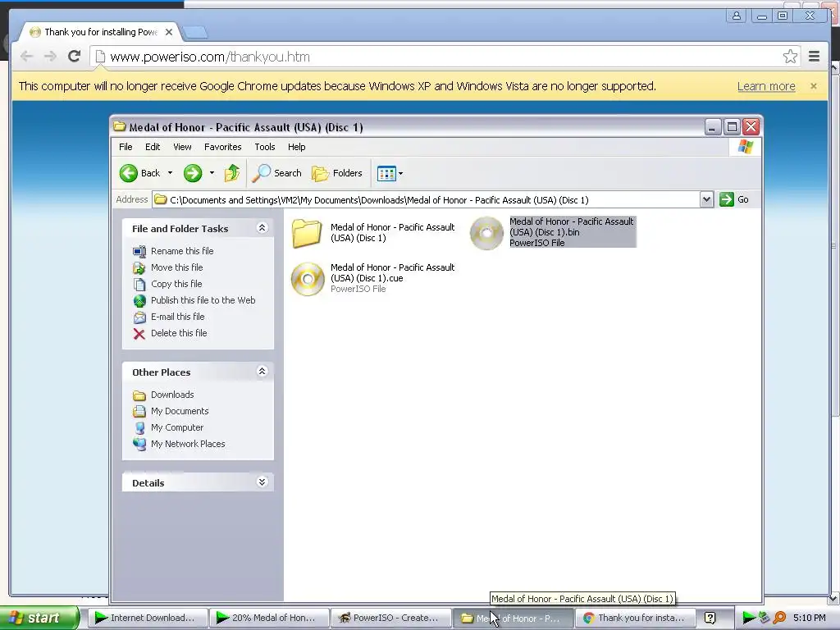The image size is (840, 630).
Task: Select the Medal of Honor folder icon
Action: 307,233
